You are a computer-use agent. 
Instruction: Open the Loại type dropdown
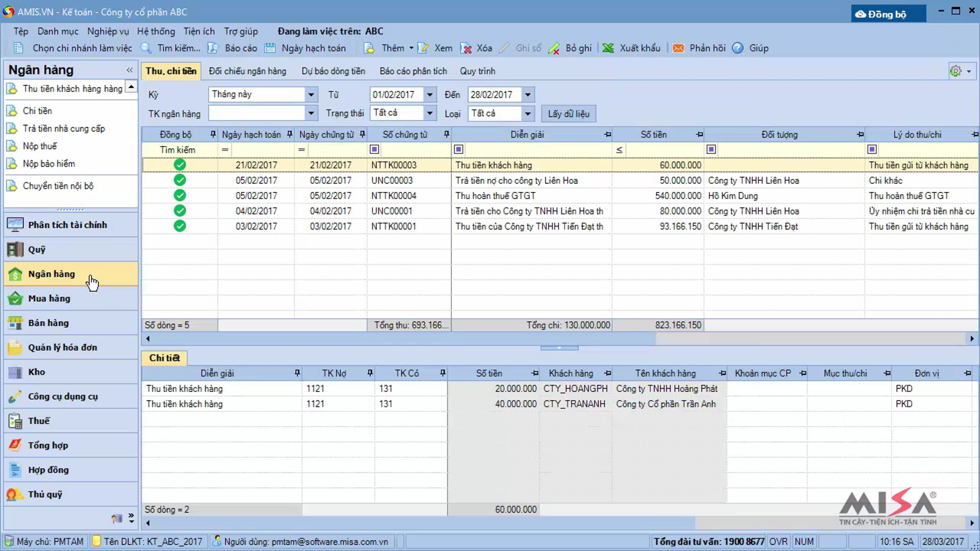click(528, 113)
